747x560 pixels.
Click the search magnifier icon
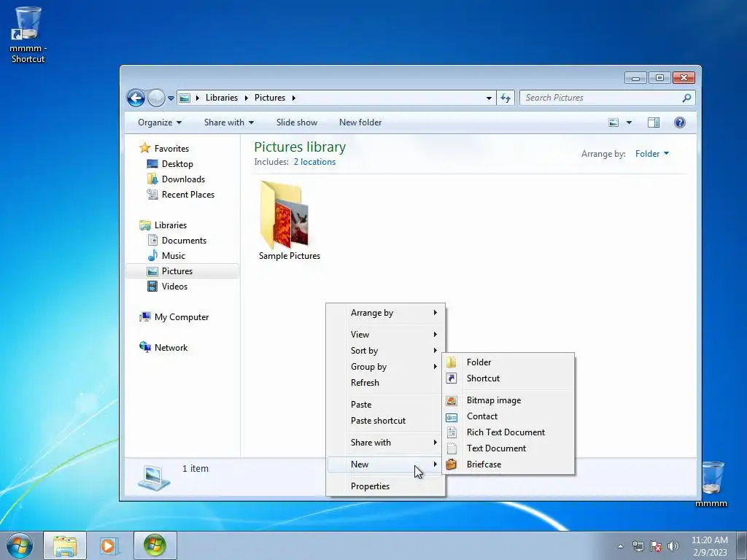pos(686,98)
